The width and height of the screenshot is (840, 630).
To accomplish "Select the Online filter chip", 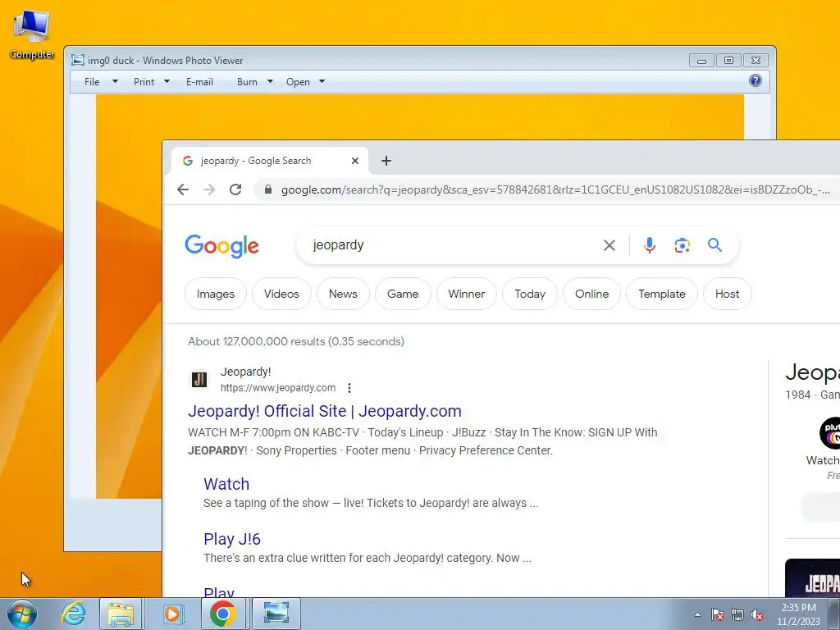I will point(592,294).
